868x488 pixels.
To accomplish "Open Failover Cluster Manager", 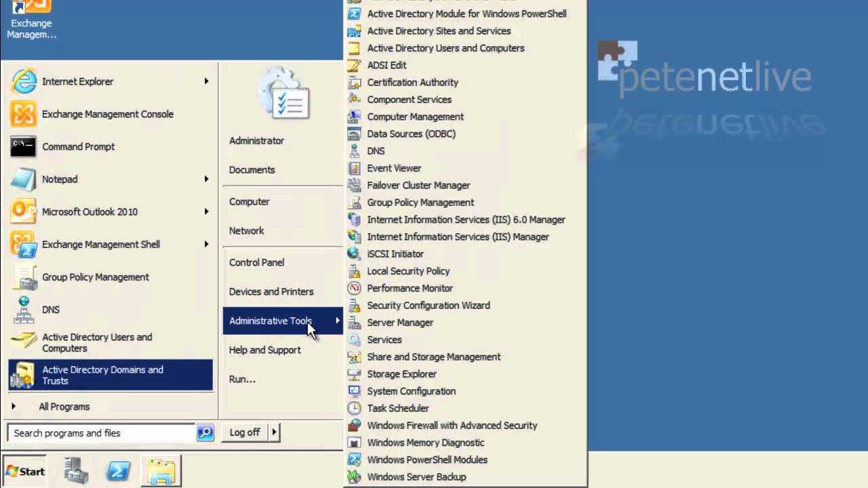I will (x=418, y=185).
